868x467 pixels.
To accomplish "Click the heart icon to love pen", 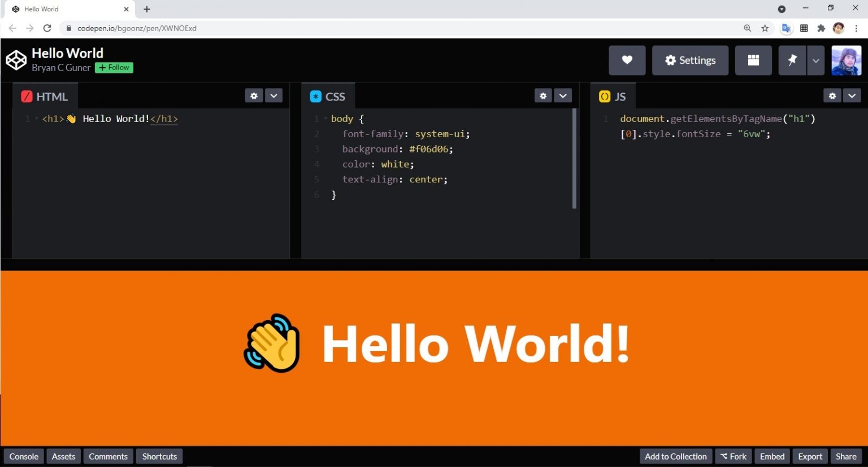I will (627, 60).
